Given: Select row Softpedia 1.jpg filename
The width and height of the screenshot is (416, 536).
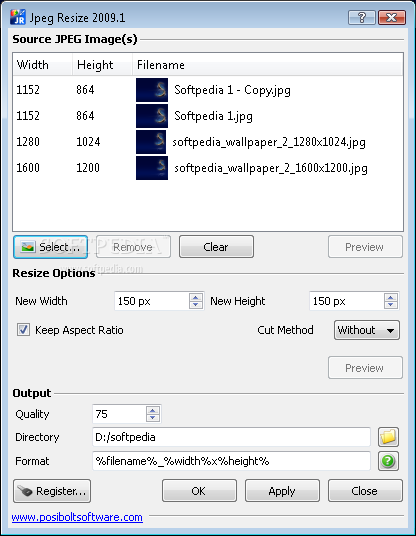Looking at the screenshot, I should pos(213,116).
